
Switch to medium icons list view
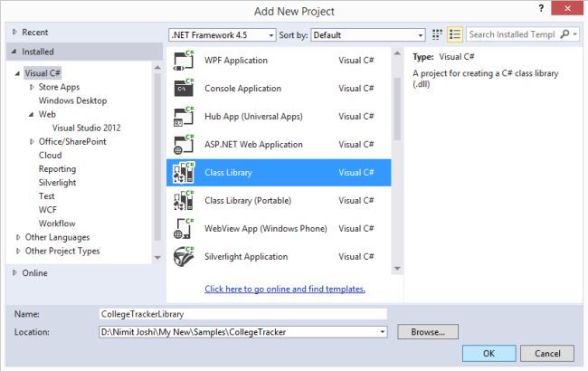[x=455, y=34]
